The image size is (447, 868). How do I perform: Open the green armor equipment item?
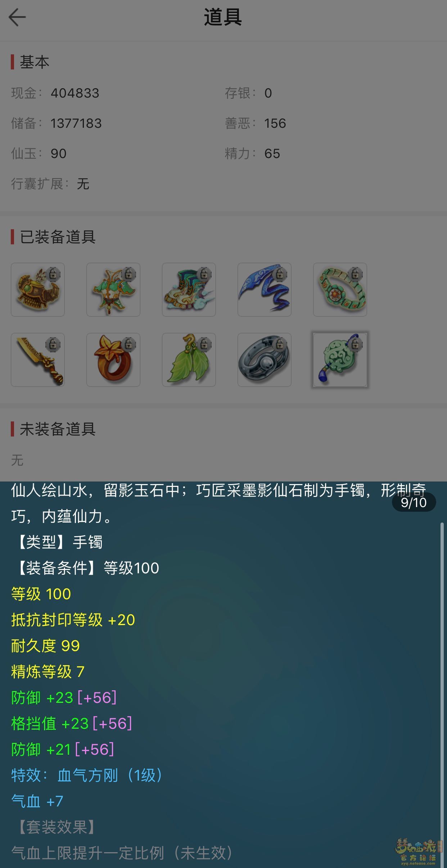point(113,290)
